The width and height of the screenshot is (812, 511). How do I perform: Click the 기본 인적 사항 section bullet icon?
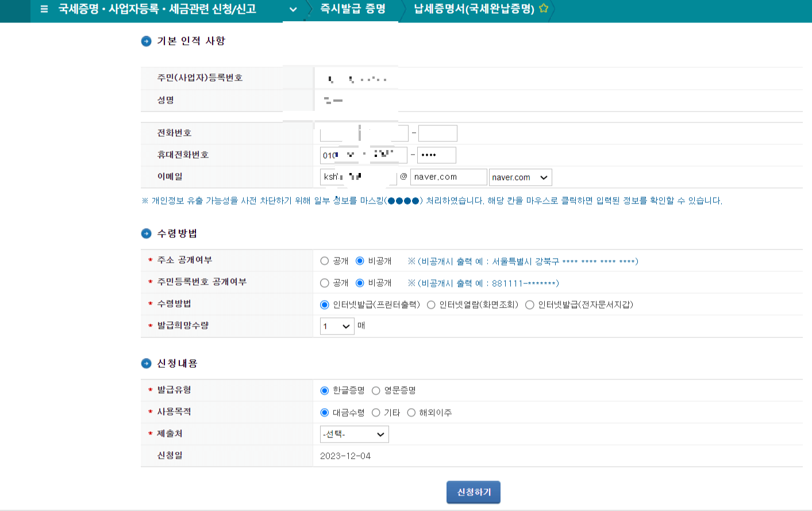[x=146, y=41]
